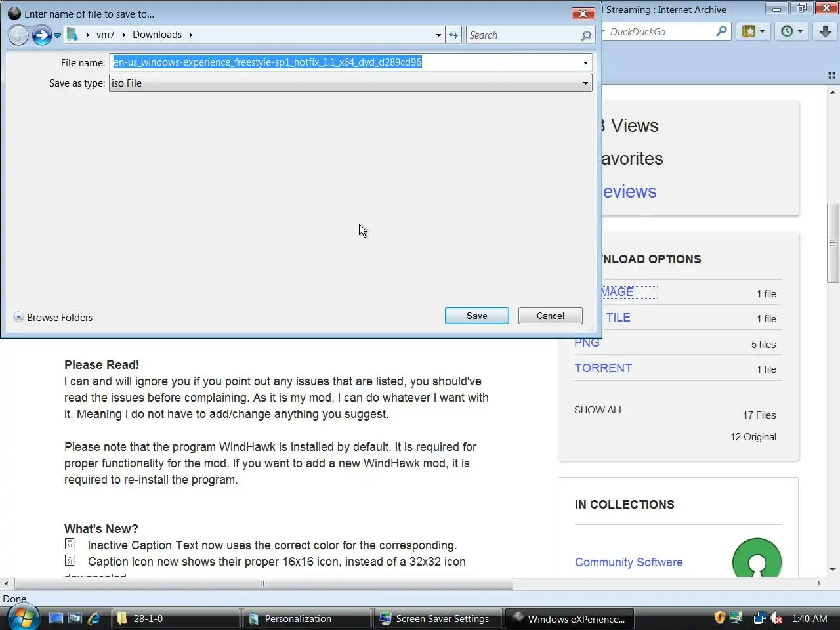
Task: Switch to the Personalization taskbar button
Action: (x=306, y=618)
